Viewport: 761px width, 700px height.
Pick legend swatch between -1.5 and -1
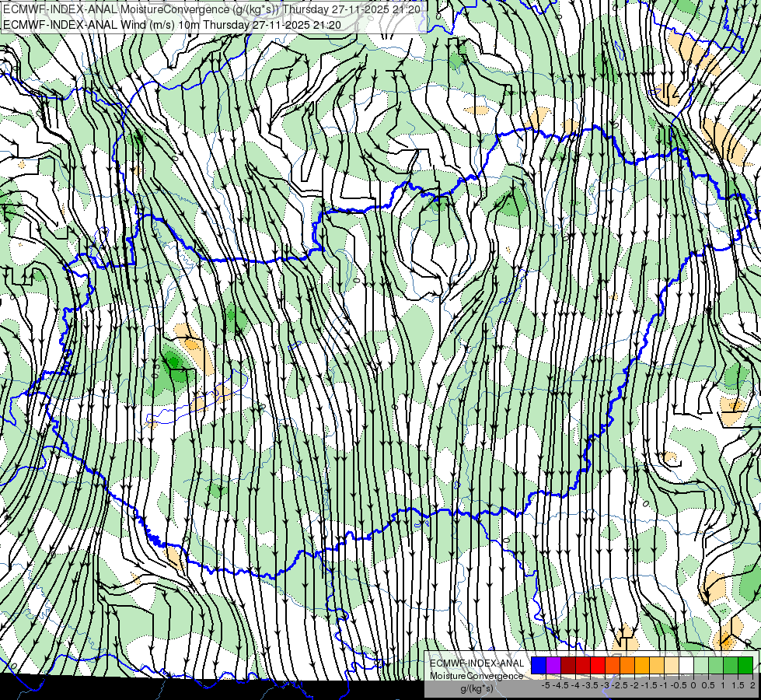[x=657, y=666]
